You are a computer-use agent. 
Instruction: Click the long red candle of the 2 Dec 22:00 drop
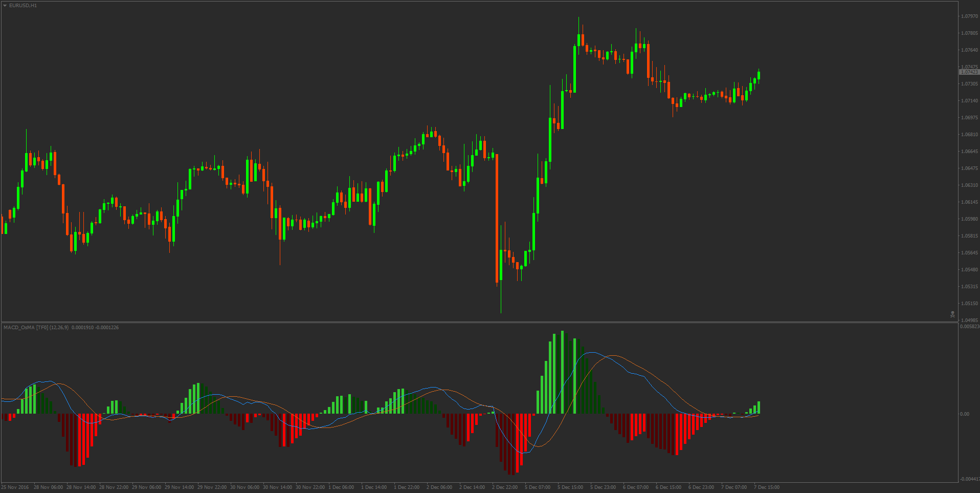point(497,218)
